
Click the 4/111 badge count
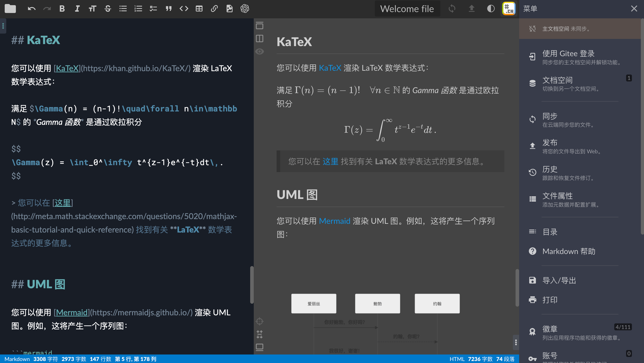[x=623, y=327]
